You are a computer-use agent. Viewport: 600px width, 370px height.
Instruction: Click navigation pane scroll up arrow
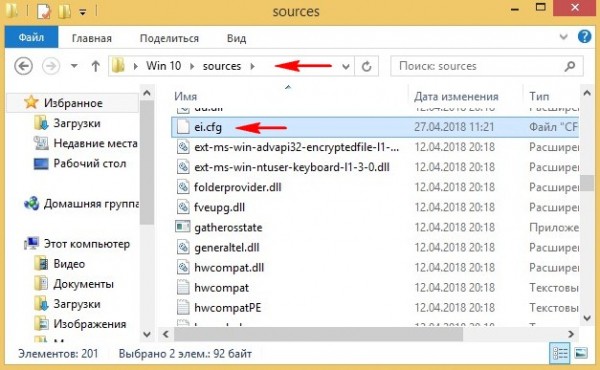[x=147, y=93]
